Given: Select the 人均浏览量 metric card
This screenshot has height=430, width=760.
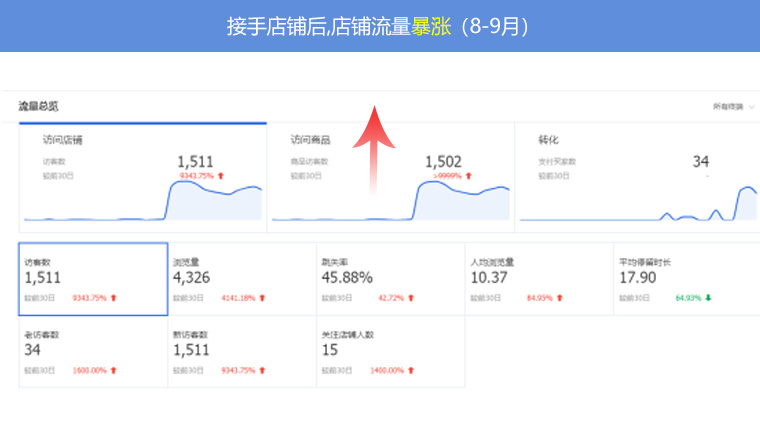Looking at the screenshot, I should 538,279.
